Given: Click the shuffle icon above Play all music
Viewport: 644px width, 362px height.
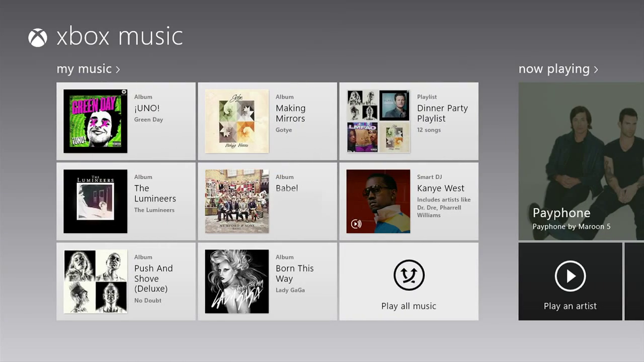Looking at the screenshot, I should tap(409, 276).
